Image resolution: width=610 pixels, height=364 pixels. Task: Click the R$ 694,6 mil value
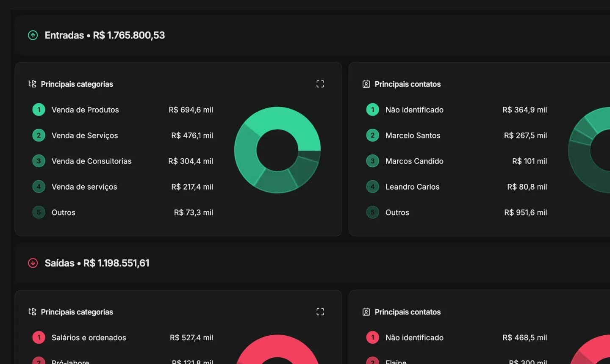191,110
